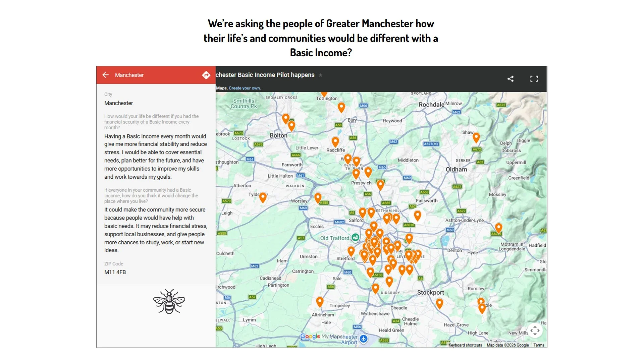
Task: Select the orange pin between Tottington and Bury
Action: tap(341, 107)
